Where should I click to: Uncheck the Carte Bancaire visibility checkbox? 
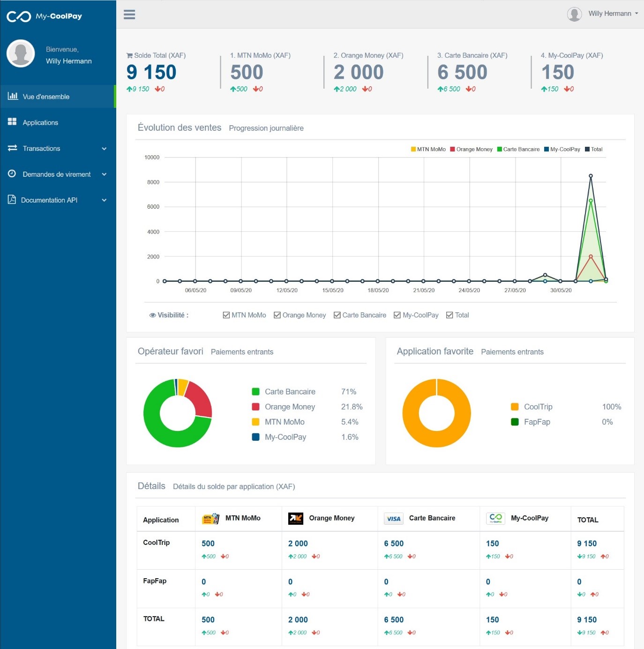[337, 315]
